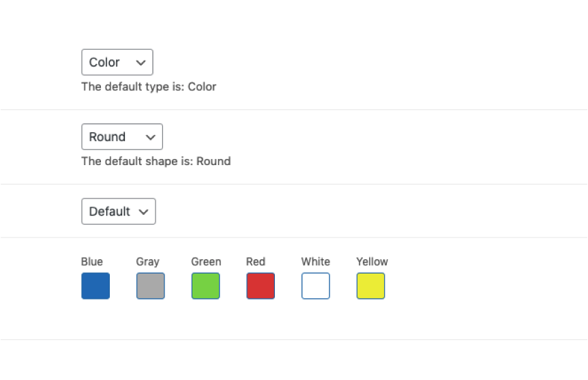Pick the Yellow color swatch
Image resolution: width=588 pixels, height=380 pixels.
[370, 286]
